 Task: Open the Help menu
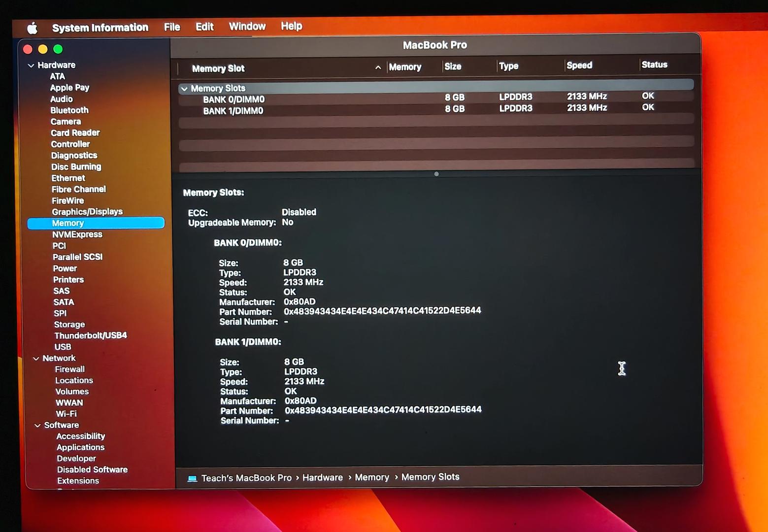point(292,26)
